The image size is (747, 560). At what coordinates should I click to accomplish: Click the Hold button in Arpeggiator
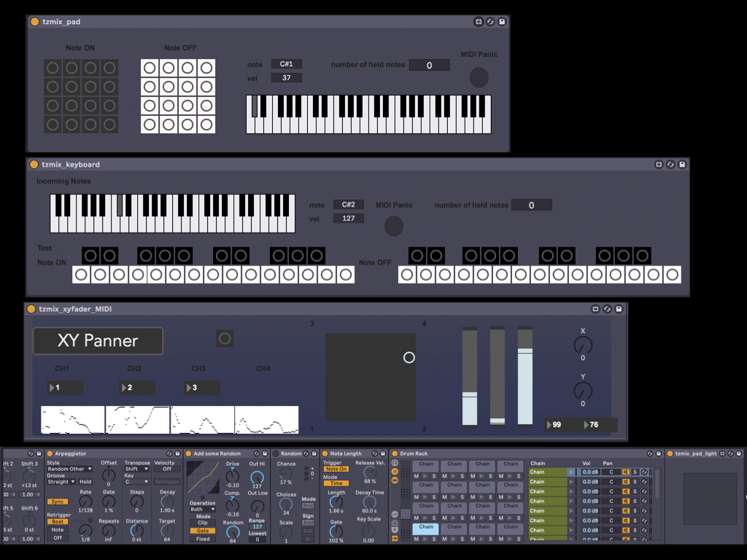pyautogui.click(x=85, y=482)
